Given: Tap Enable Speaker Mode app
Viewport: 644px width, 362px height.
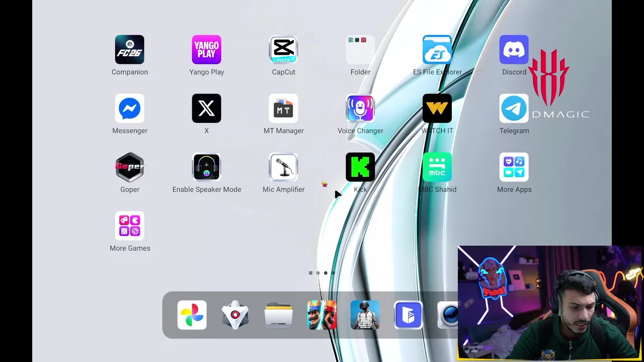Looking at the screenshot, I should 207,167.
